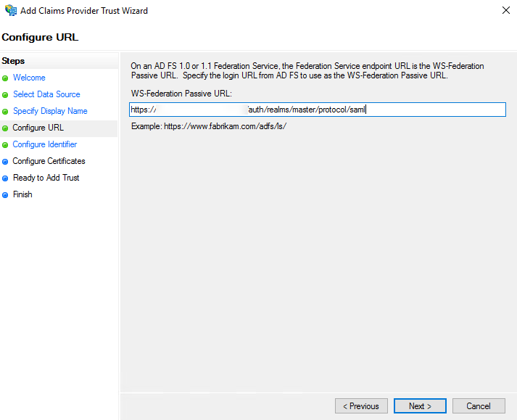
Task: Select the Ready to Add Trust step label
Action: click(46, 178)
